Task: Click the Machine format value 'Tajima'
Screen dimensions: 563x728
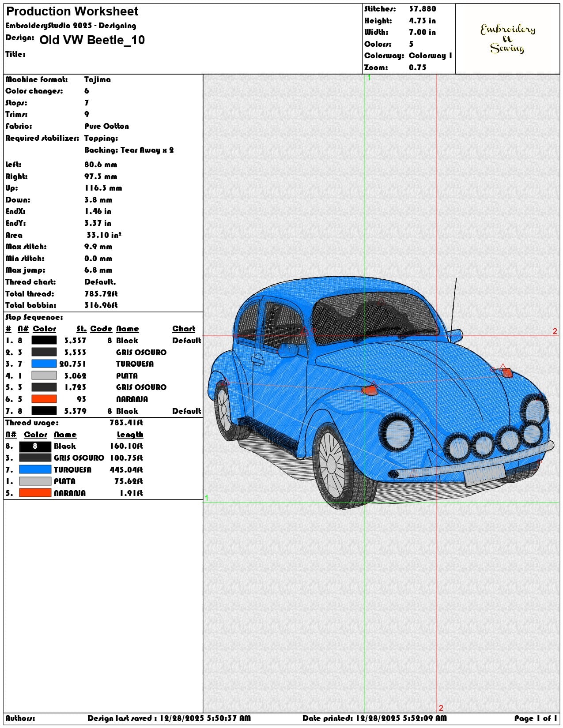Action: [98, 79]
